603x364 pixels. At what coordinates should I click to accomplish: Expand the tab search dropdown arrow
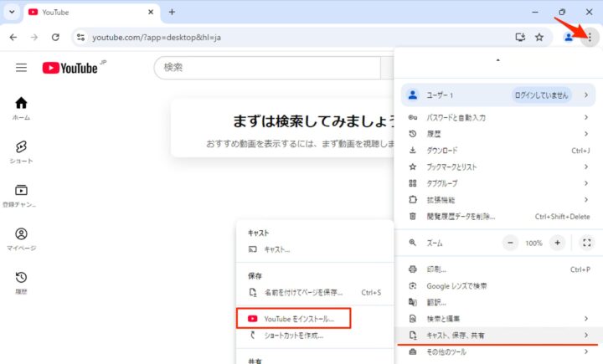11,12
